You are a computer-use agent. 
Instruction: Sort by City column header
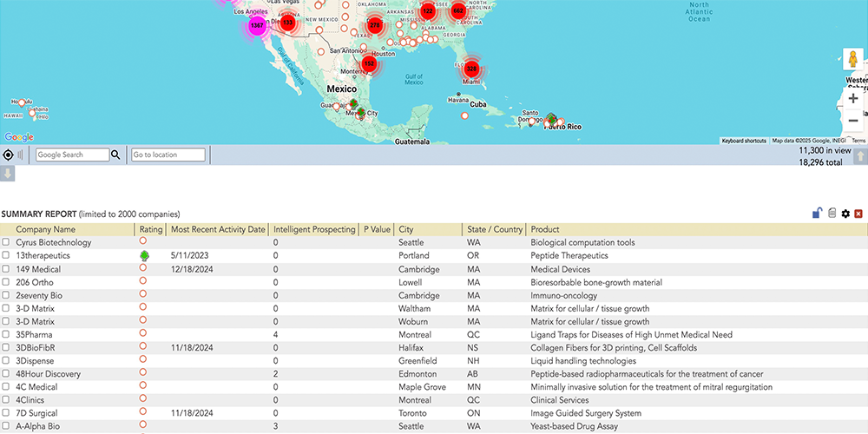[405, 229]
